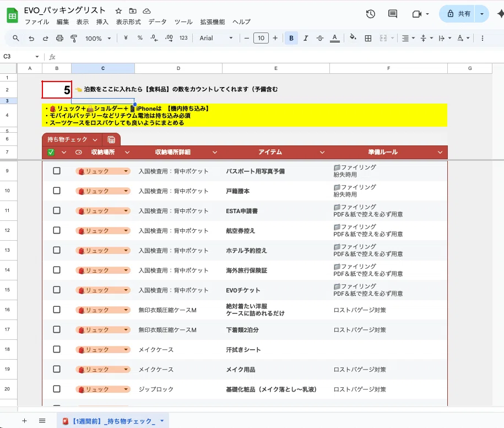Check the box for ESTA申請書
The image size is (504, 428).
(57, 210)
